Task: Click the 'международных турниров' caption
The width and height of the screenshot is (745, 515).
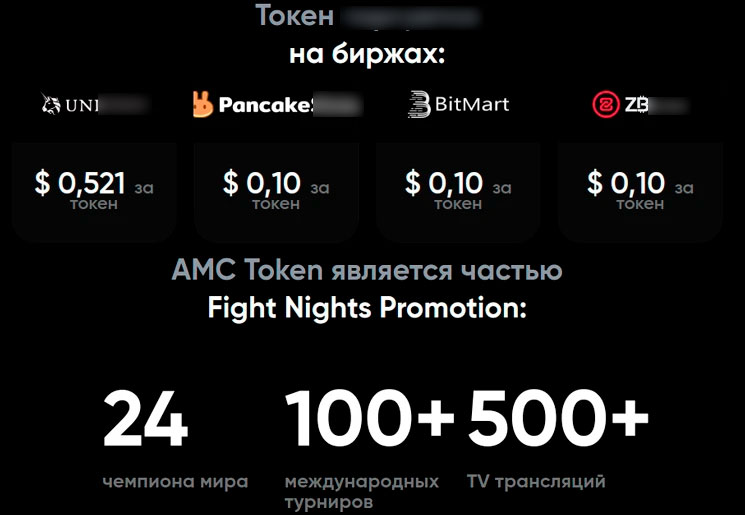Action: 361,491
